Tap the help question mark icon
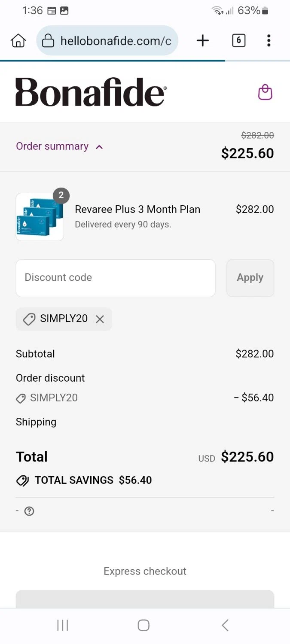 coord(29,511)
